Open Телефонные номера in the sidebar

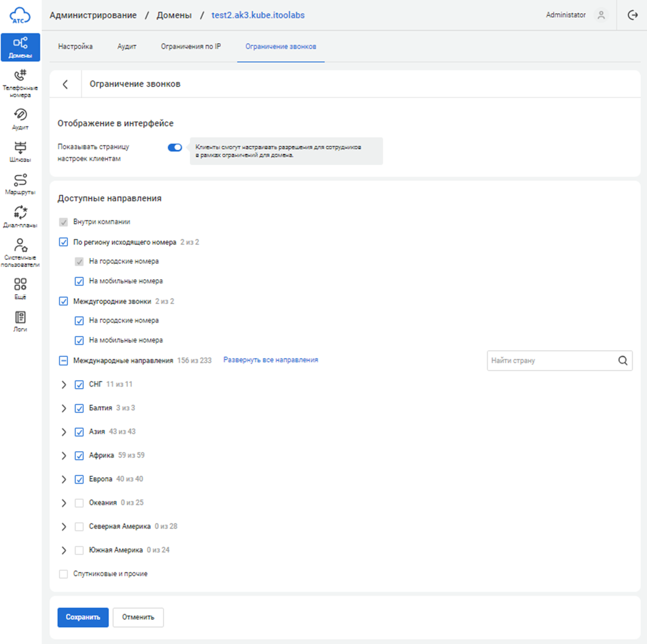(x=20, y=83)
